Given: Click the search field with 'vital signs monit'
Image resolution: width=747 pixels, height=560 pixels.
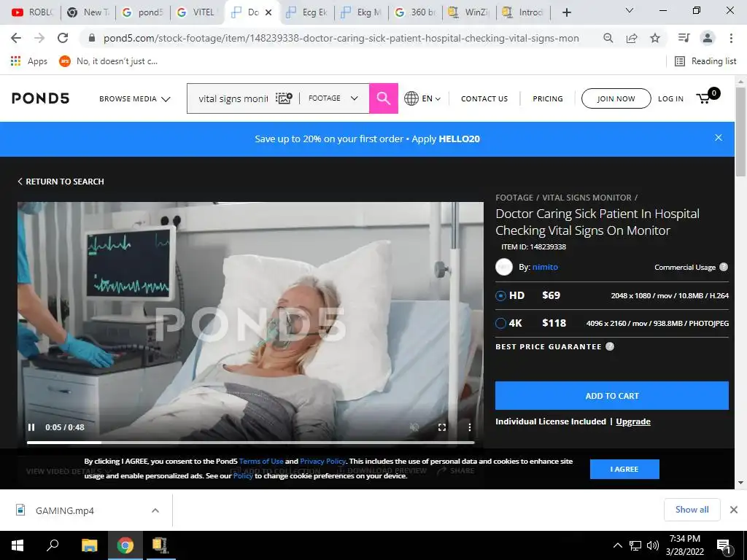Looking at the screenshot, I should (233, 98).
